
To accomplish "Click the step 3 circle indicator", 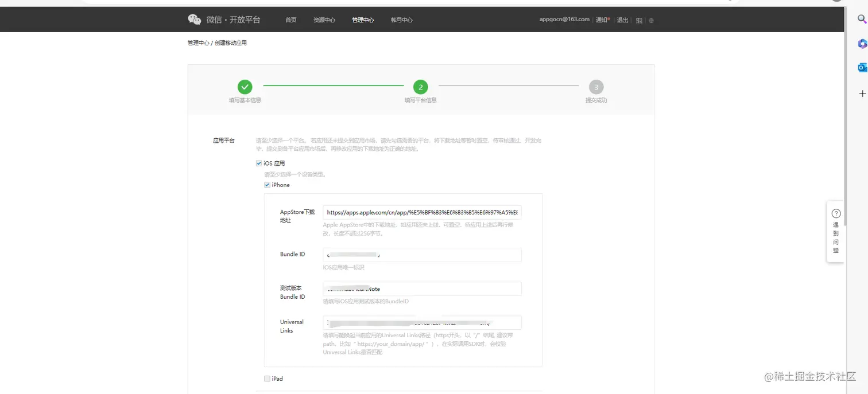I will coord(596,87).
